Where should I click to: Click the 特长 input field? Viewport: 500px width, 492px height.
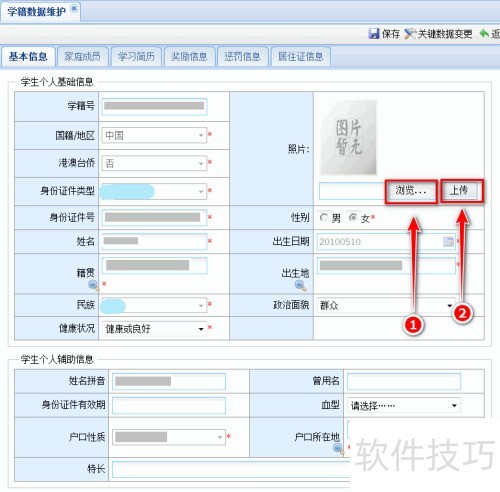click(231, 469)
